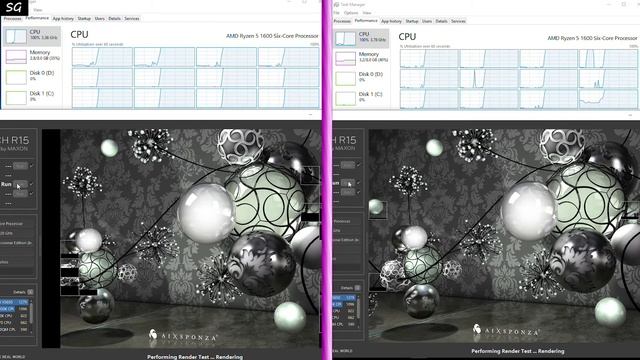This screenshot has height=360, width=640.
Task: Open File menu in right Task Manager
Action: (x=337, y=13)
